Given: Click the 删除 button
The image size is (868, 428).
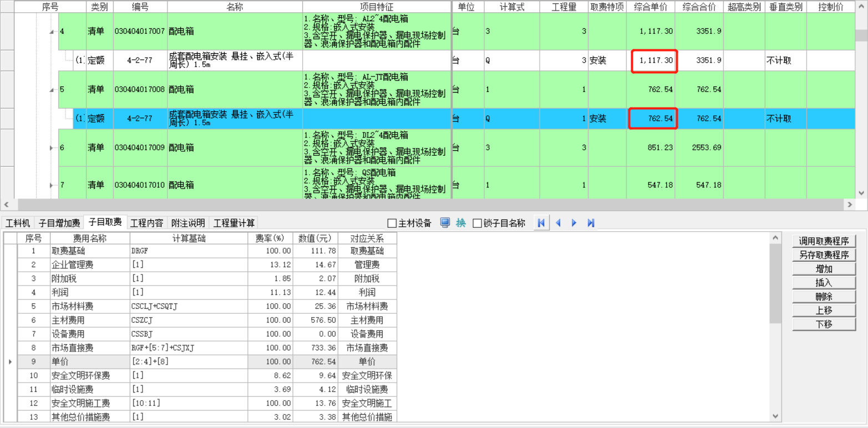Looking at the screenshot, I should click(824, 297).
